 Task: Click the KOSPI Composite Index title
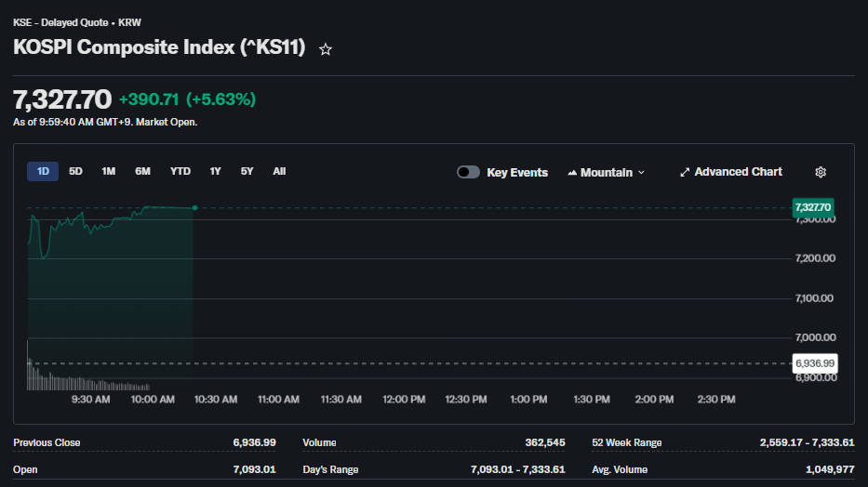(x=159, y=47)
